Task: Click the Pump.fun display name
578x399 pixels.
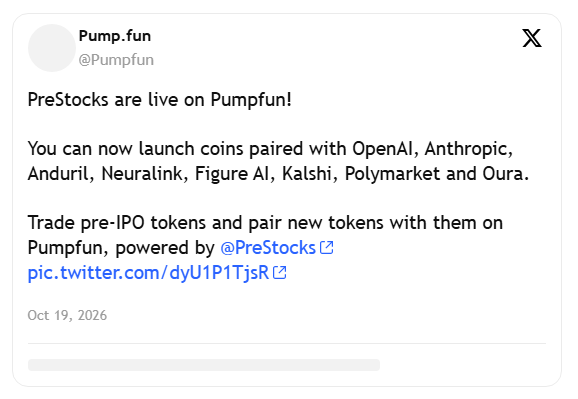Action: click(115, 36)
